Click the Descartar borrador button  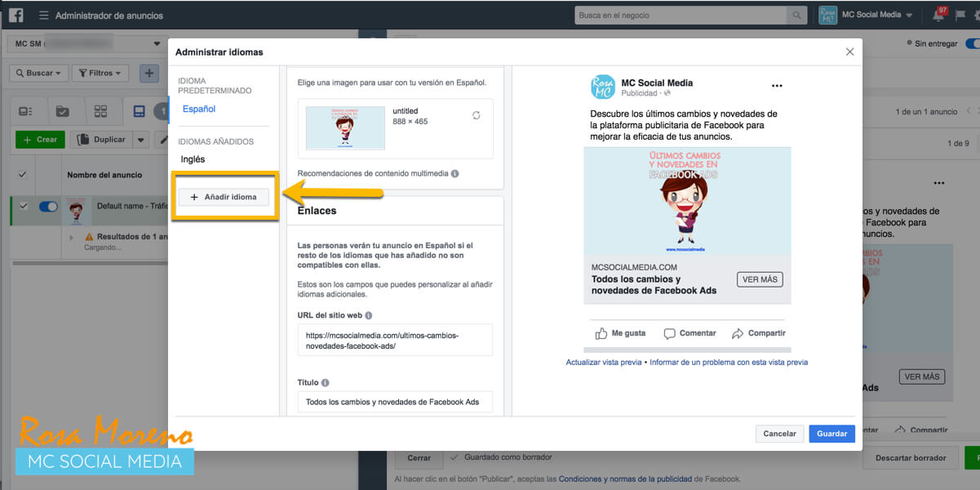click(911, 458)
